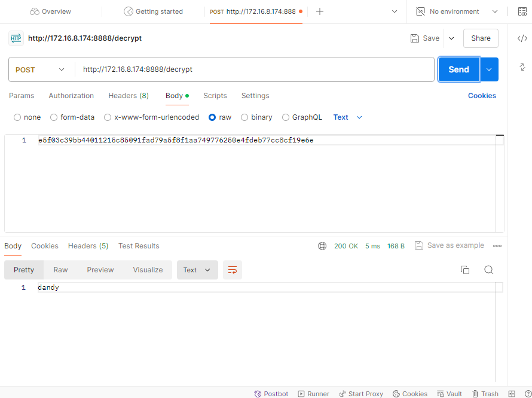532x398 pixels.
Task: Start the proxy
Action: [x=361, y=394]
